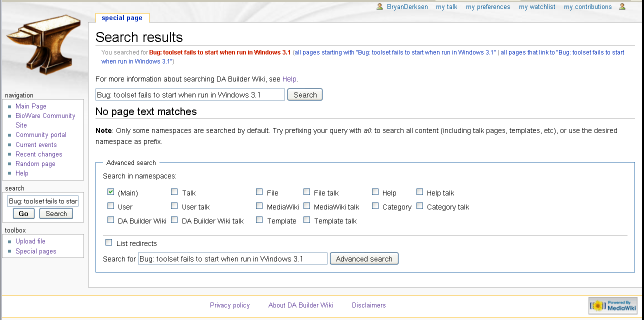Enable the Talk namespace checkbox
The image size is (644, 320).
(x=174, y=192)
